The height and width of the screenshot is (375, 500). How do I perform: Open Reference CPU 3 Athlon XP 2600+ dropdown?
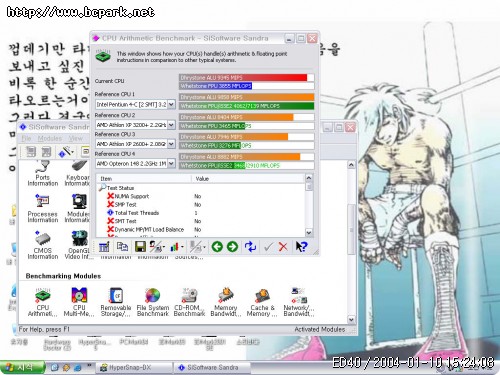click(x=171, y=144)
